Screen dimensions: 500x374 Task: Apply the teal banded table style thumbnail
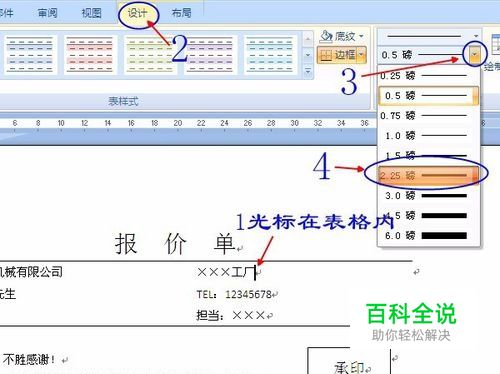coord(270,55)
